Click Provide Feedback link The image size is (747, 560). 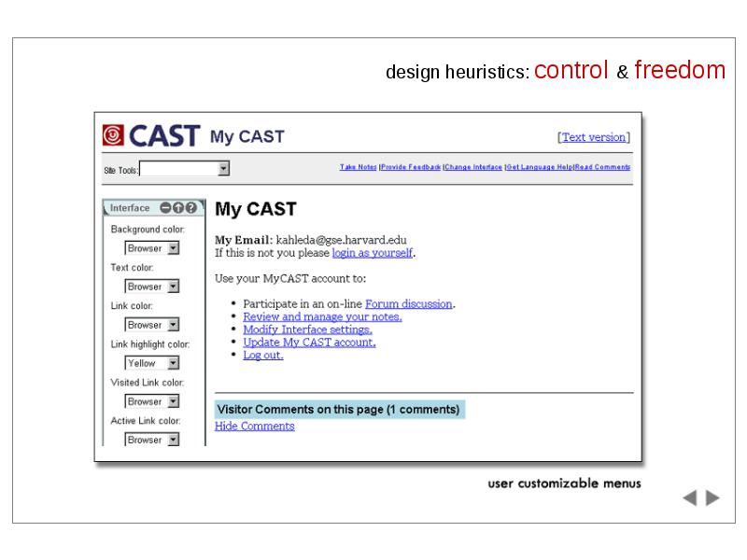click(x=411, y=167)
